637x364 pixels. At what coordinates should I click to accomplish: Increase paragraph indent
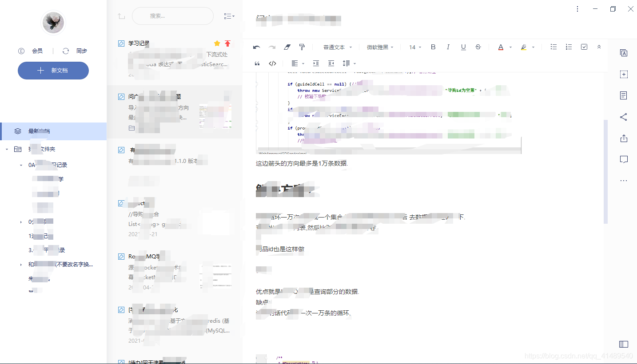pyautogui.click(x=316, y=63)
